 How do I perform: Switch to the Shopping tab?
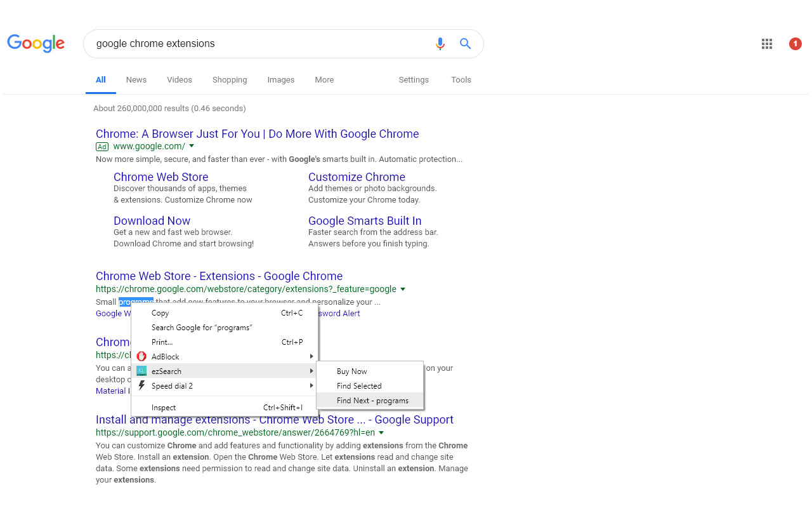pos(230,80)
